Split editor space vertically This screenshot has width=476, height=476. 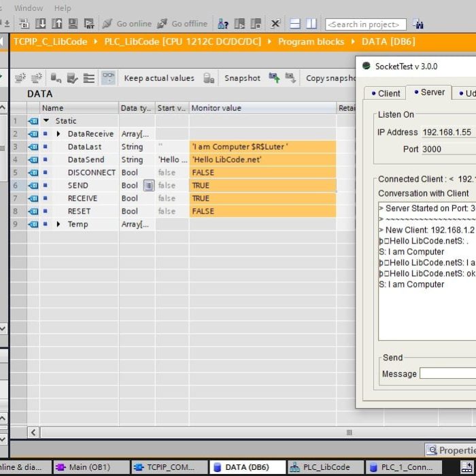click(x=311, y=24)
